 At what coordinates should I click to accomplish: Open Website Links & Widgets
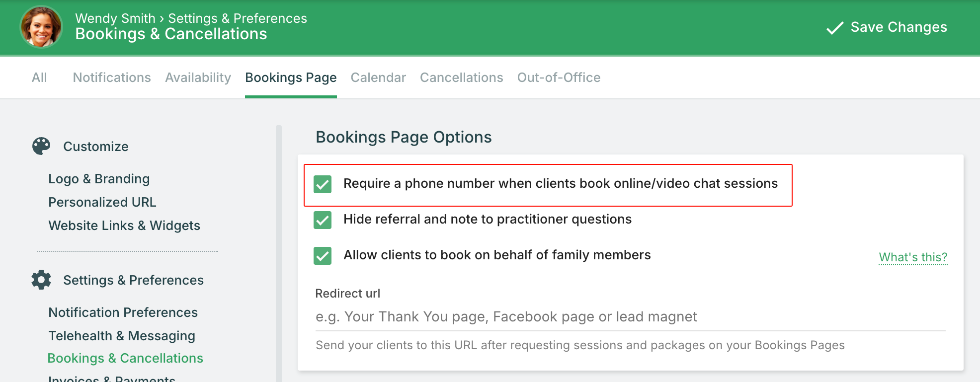click(124, 226)
